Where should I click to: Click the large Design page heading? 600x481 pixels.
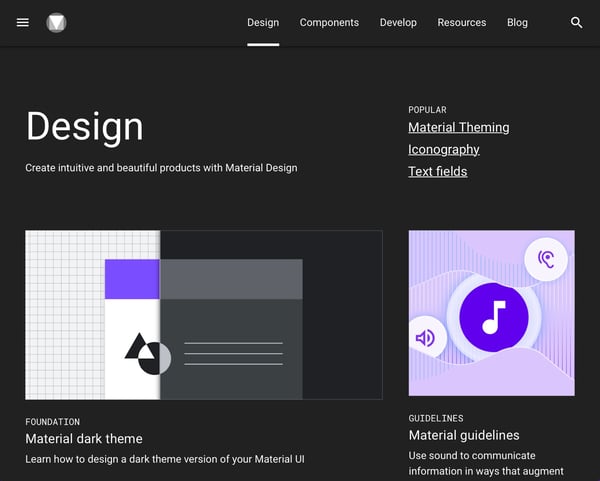click(85, 127)
